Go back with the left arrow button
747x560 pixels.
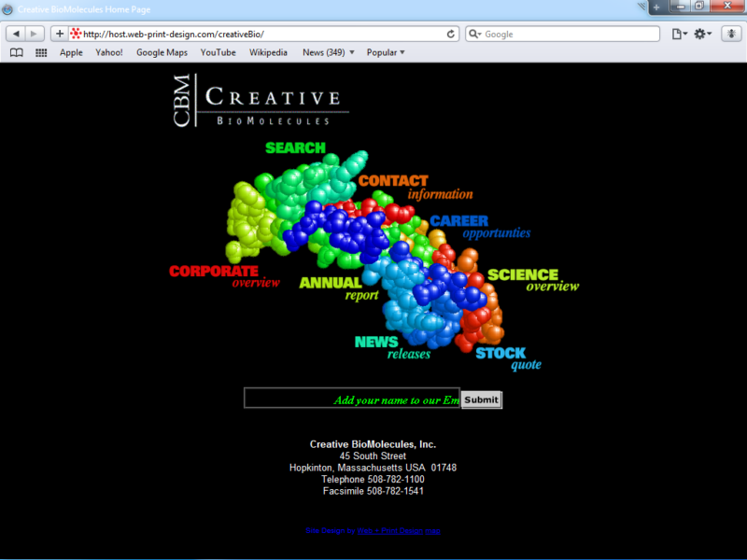[x=16, y=34]
